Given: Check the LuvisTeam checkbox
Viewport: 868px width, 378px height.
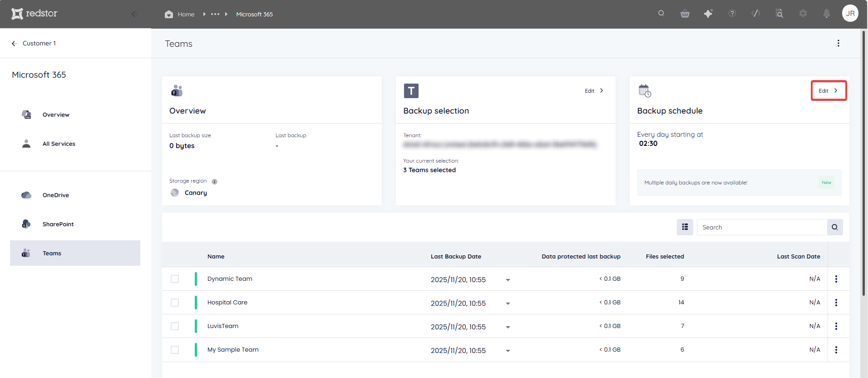Looking at the screenshot, I should (x=175, y=326).
